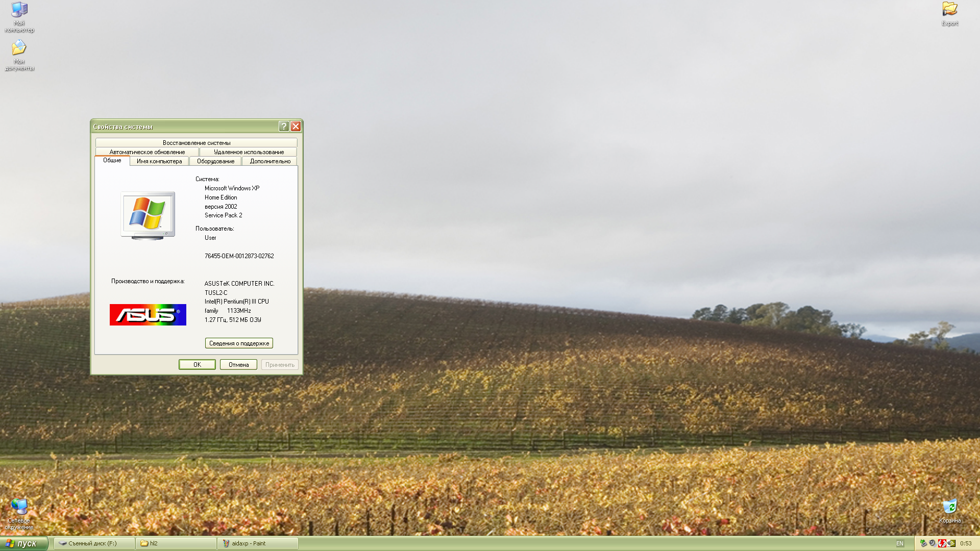Image resolution: width=980 pixels, height=551 pixels.
Task: Close the Свойства системы dialog
Action: coord(296,127)
